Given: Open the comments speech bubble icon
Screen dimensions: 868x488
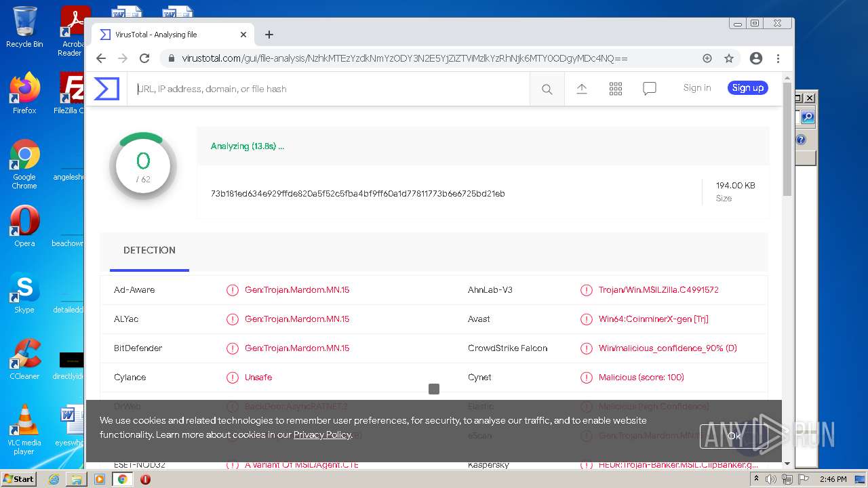Looking at the screenshot, I should click(650, 89).
